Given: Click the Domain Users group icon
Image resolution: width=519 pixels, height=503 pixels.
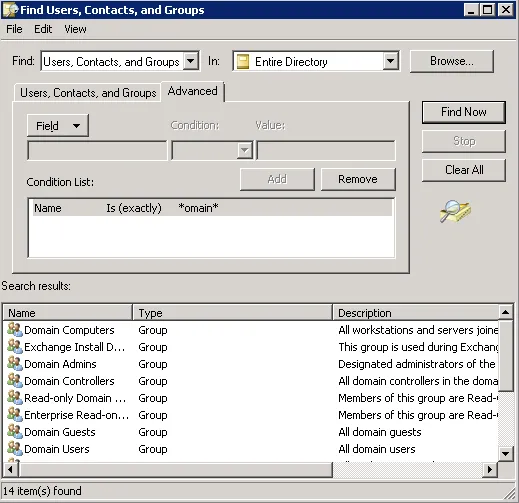Looking at the screenshot, I should [15, 448].
